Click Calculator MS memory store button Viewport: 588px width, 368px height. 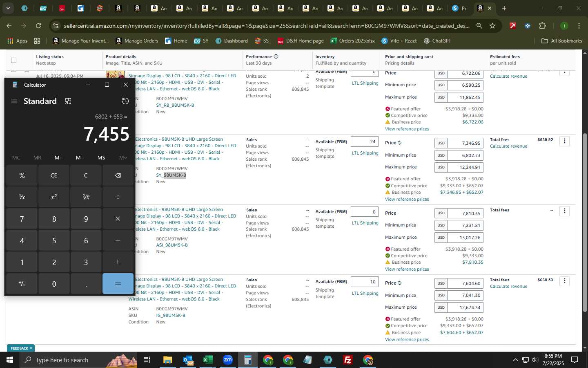point(101,157)
